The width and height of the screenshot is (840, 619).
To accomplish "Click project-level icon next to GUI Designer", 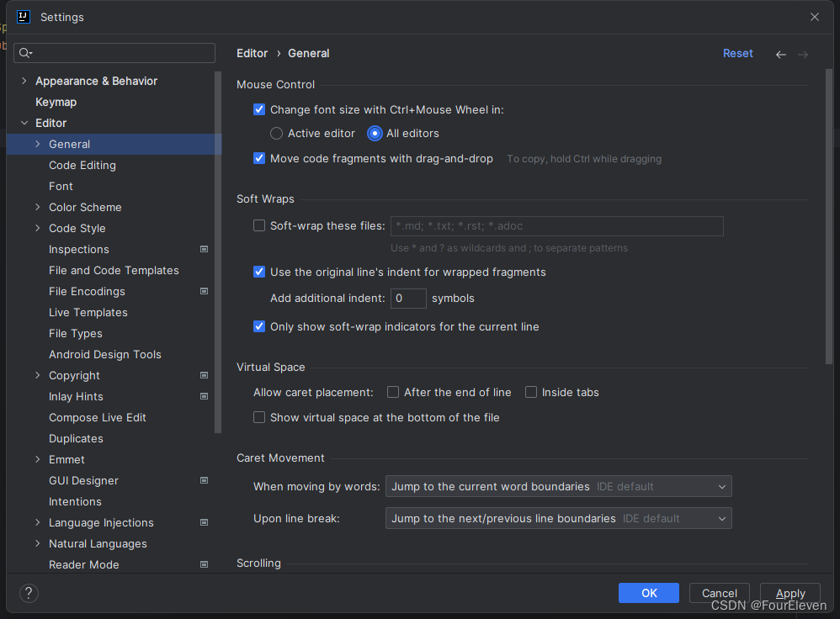I will [204, 480].
